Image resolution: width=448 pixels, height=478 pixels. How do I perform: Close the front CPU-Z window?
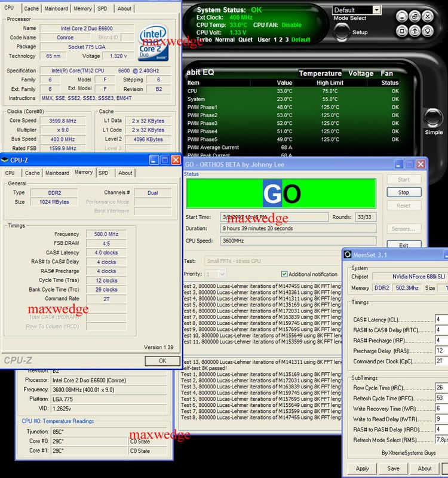tap(176, 160)
